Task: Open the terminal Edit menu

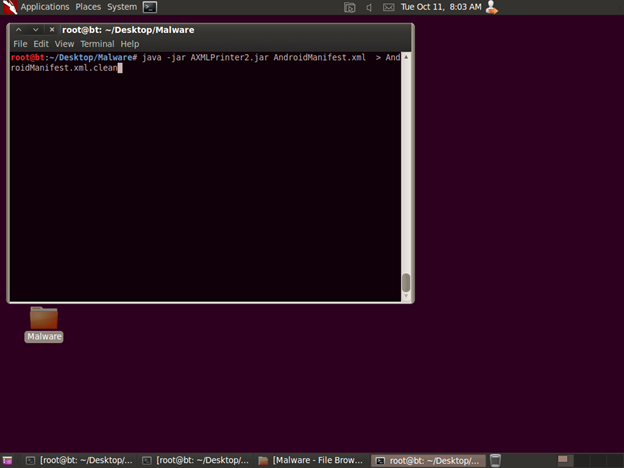Action: (x=41, y=44)
